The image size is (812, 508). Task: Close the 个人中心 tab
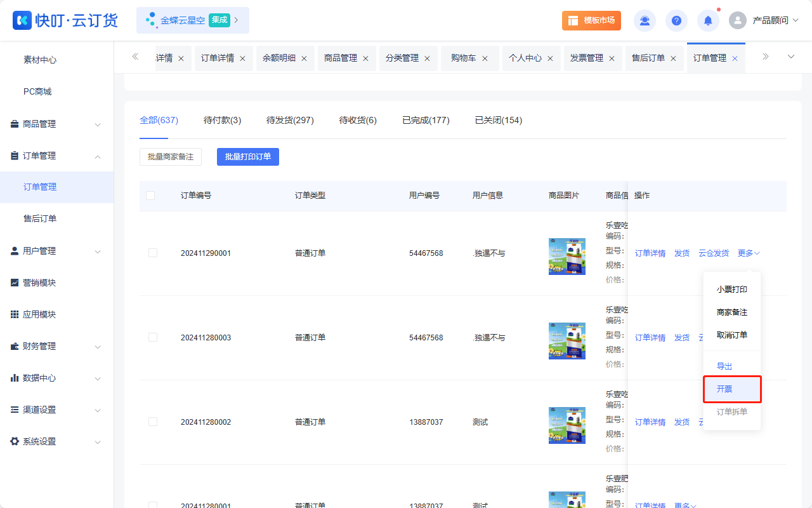pyautogui.click(x=550, y=58)
